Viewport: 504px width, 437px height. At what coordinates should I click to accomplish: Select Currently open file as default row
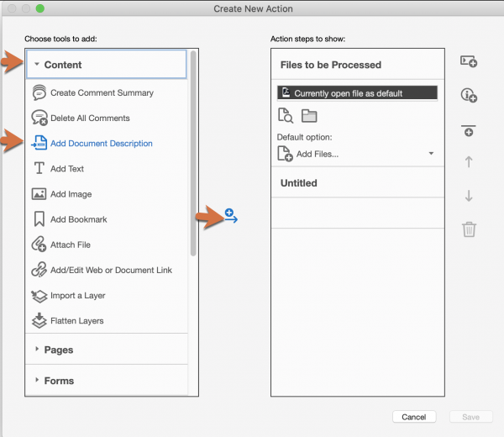(357, 93)
